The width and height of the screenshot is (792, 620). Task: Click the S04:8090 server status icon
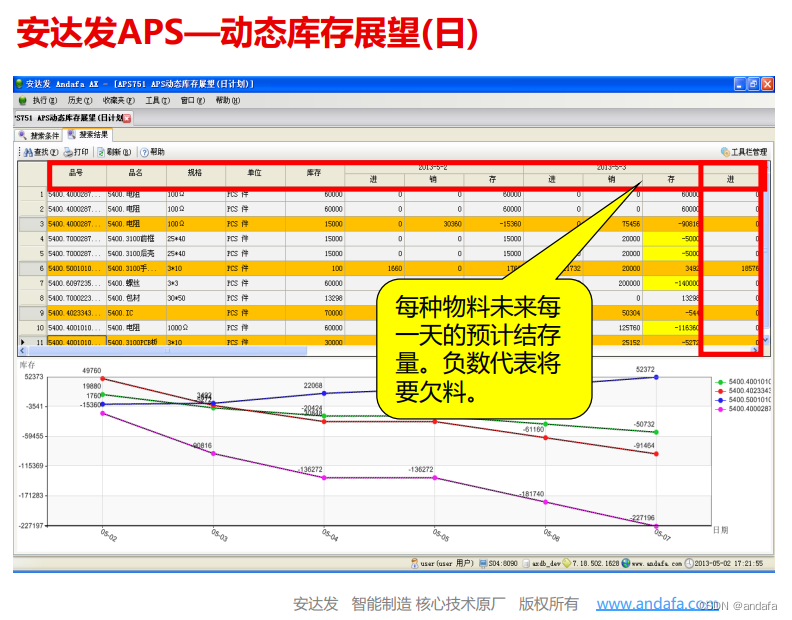tap(483, 563)
